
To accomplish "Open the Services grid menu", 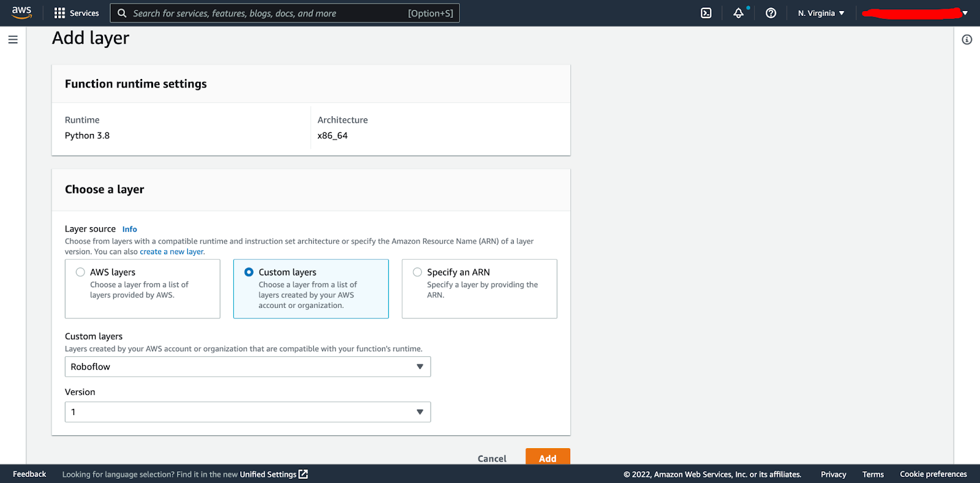I will point(77,13).
